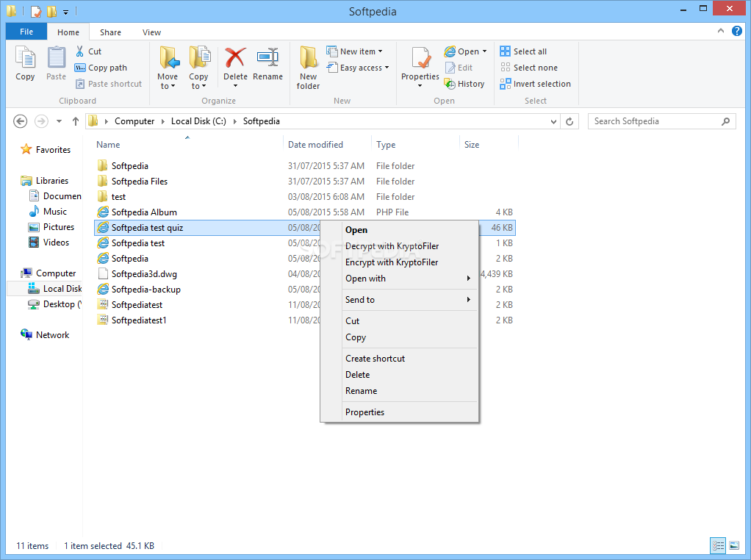751x560 pixels.
Task: Open the recent locations dropdown arrow
Action: [59, 121]
